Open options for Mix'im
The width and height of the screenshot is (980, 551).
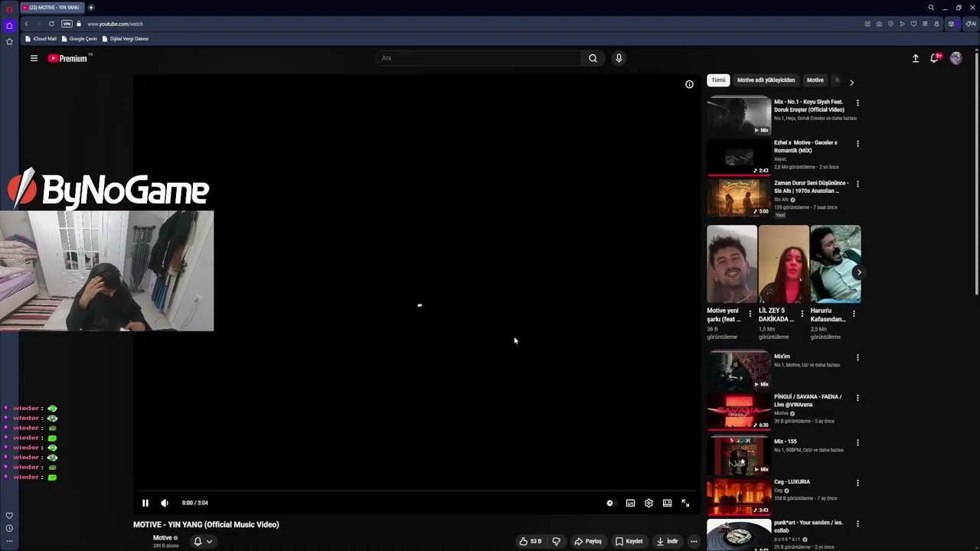[857, 357]
